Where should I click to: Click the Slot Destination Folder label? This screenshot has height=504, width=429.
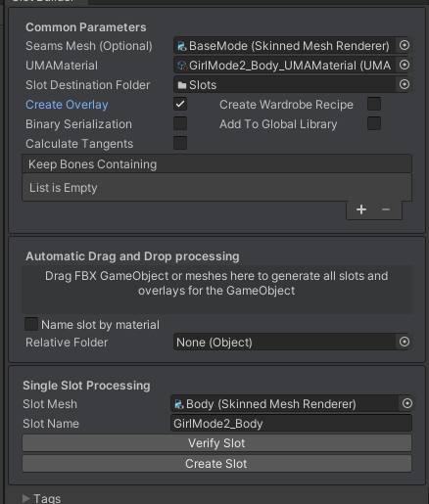(x=88, y=85)
